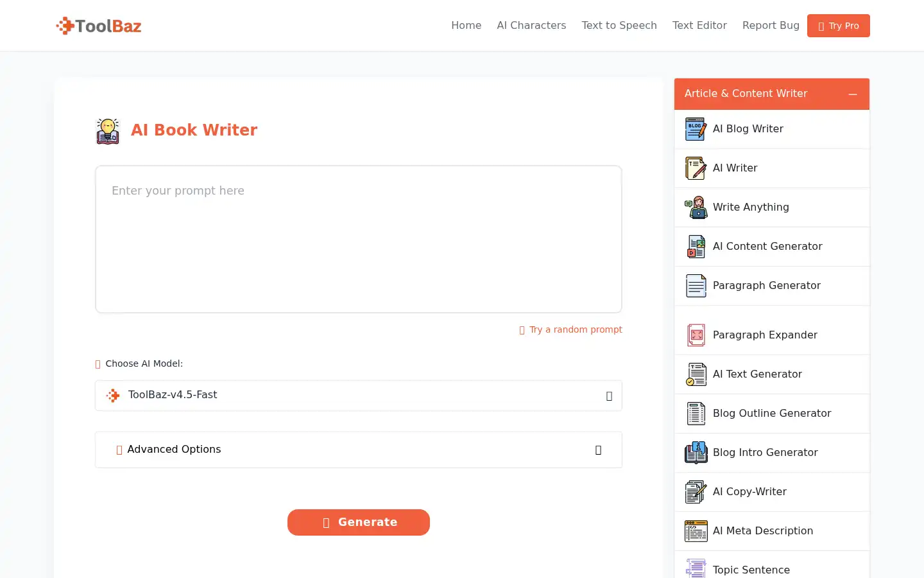Image resolution: width=924 pixels, height=578 pixels.
Task: Click the ToolBaz model icon in selector
Action: 113,396
